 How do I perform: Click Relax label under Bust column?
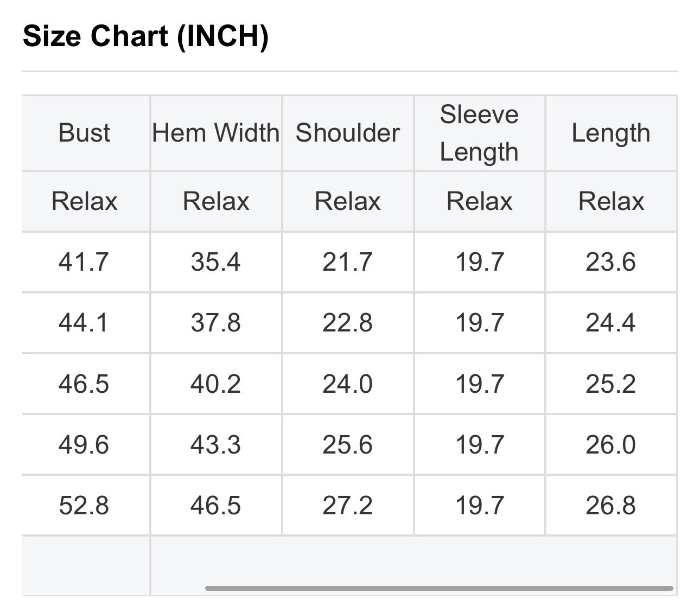pyautogui.click(x=85, y=201)
